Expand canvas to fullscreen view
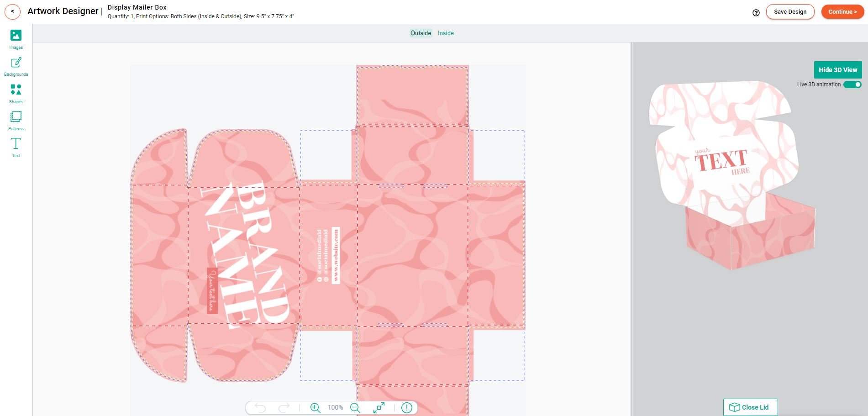This screenshot has width=868, height=416. coord(379,407)
